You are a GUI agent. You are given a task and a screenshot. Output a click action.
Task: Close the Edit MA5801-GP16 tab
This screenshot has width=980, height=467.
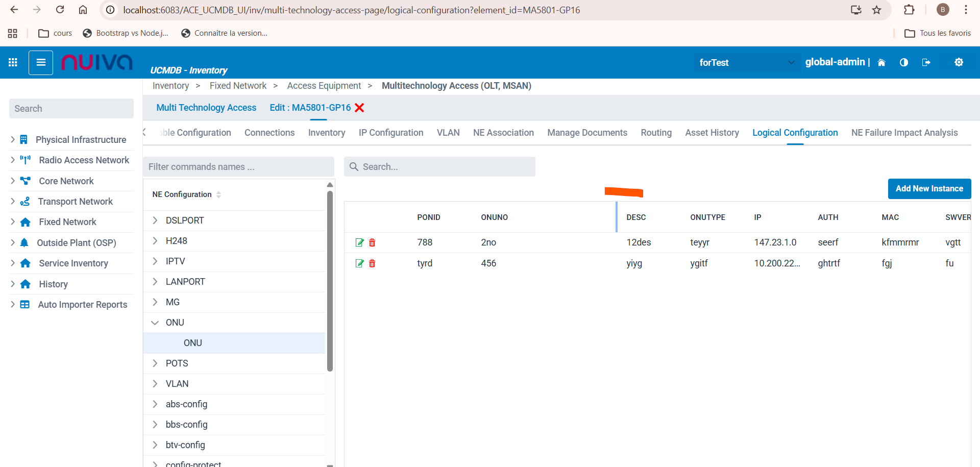pos(359,108)
